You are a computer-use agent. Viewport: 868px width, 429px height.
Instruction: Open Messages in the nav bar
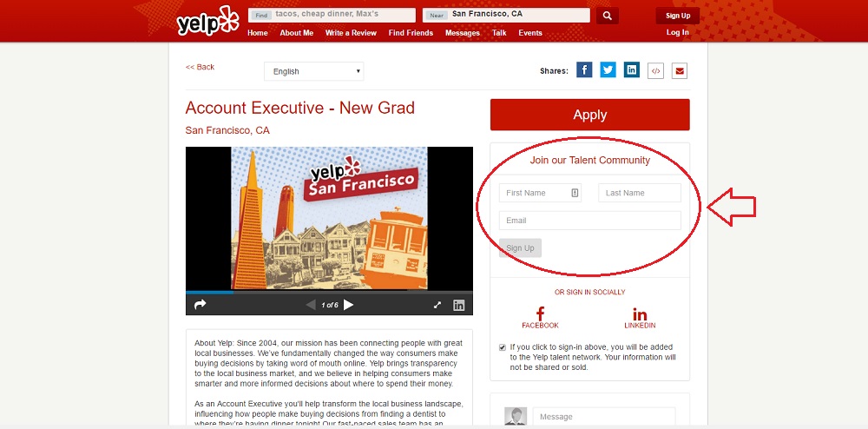pos(463,33)
